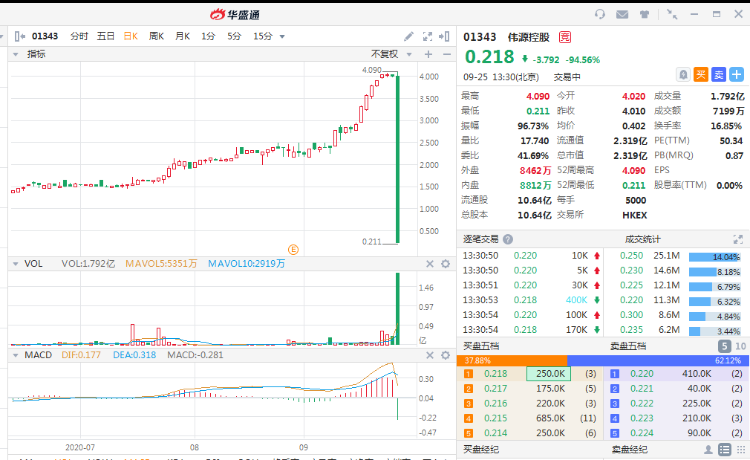Click the earnings 'E' marker on chart
Image resolution: width=750 pixels, height=460 pixels.
[293, 249]
